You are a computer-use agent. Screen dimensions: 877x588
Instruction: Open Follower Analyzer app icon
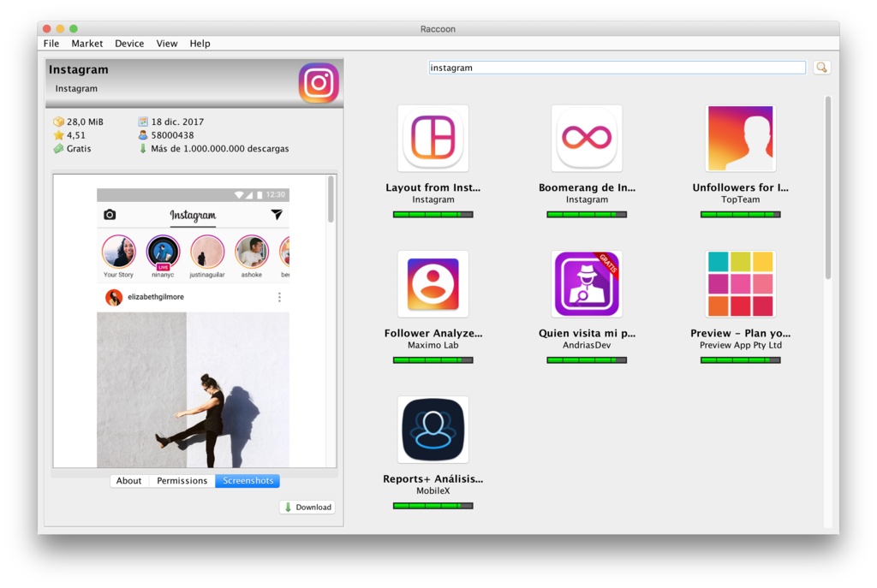(433, 284)
